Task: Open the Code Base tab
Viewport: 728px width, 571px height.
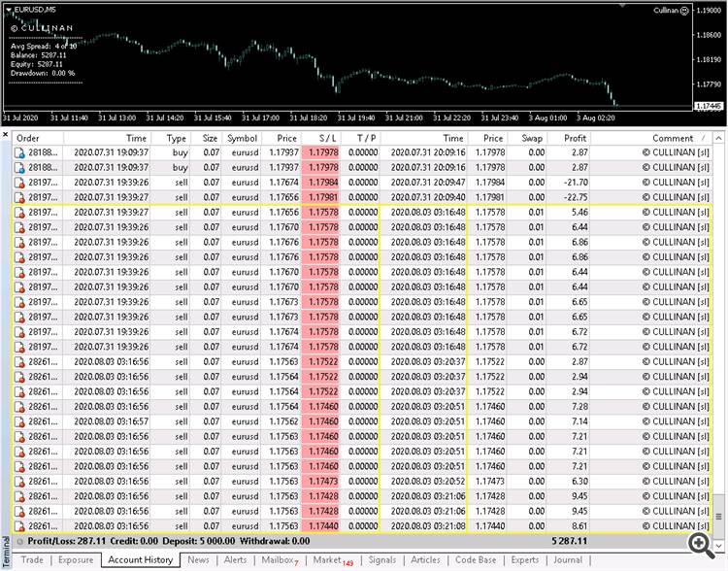Action: click(476, 560)
